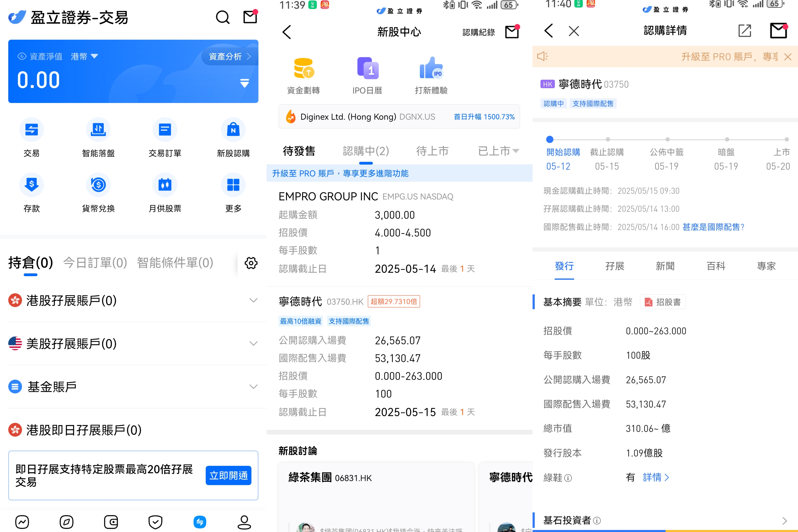
Task: Tap PRO account upgrade blue banner
Action: point(399,173)
